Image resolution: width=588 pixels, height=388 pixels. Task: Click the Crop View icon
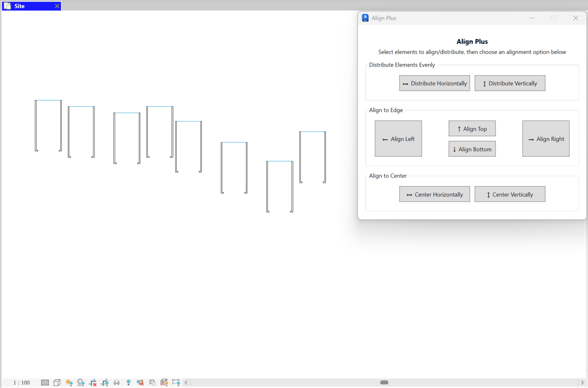93,382
